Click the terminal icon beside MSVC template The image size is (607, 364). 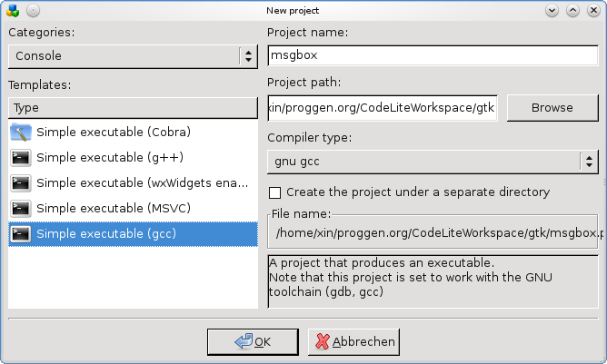pyautogui.click(x=20, y=209)
